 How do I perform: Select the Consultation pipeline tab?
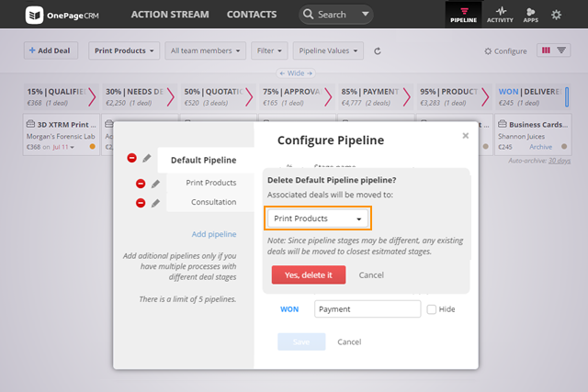point(210,202)
